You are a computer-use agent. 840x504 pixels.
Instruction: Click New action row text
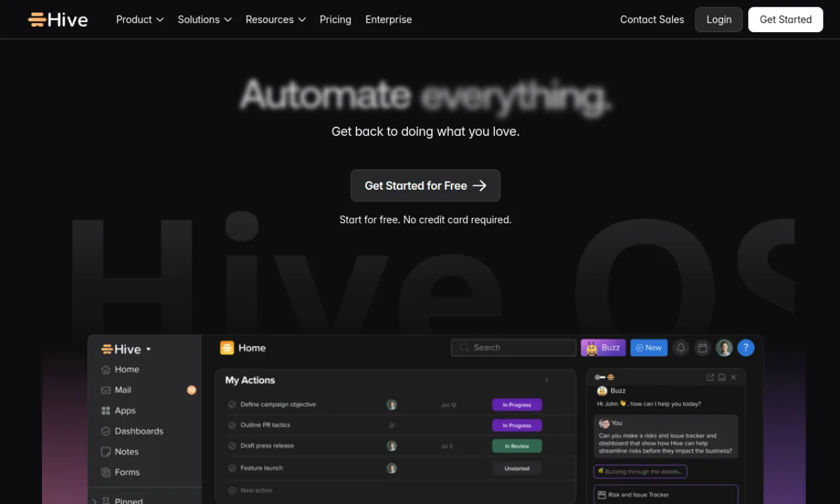pos(257,490)
